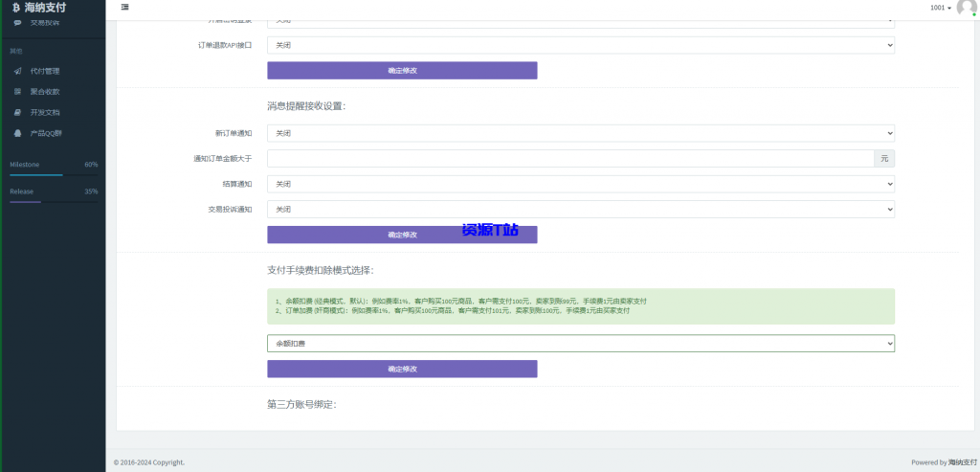The height and width of the screenshot is (472, 980).
Task: Click the 新订单通知 field label
Action: (x=234, y=133)
